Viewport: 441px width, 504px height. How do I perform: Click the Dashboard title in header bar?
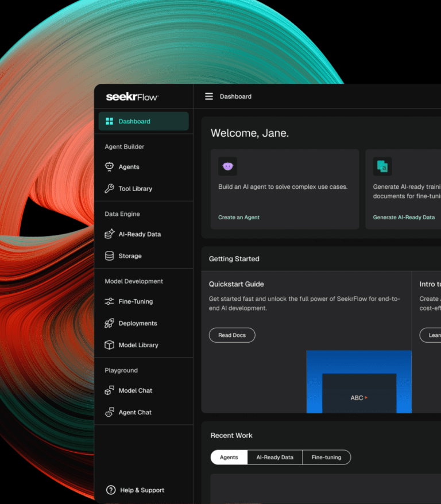pyautogui.click(x=235, y=96)
